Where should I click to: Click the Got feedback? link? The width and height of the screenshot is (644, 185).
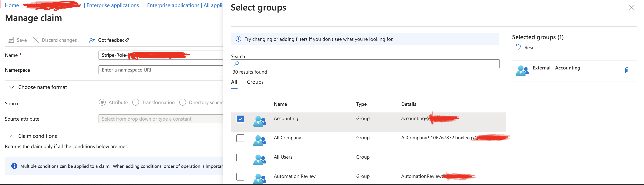click(113, 40)
